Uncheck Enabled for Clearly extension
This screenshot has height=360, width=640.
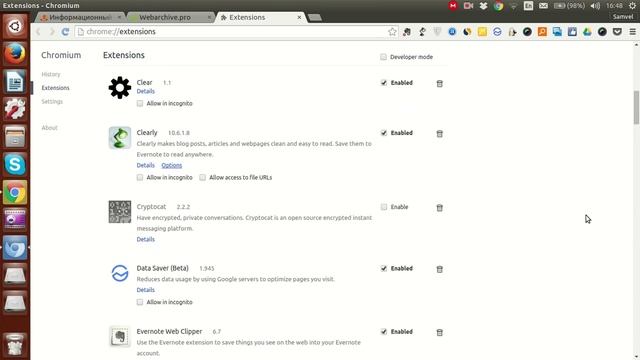(384, 133)
